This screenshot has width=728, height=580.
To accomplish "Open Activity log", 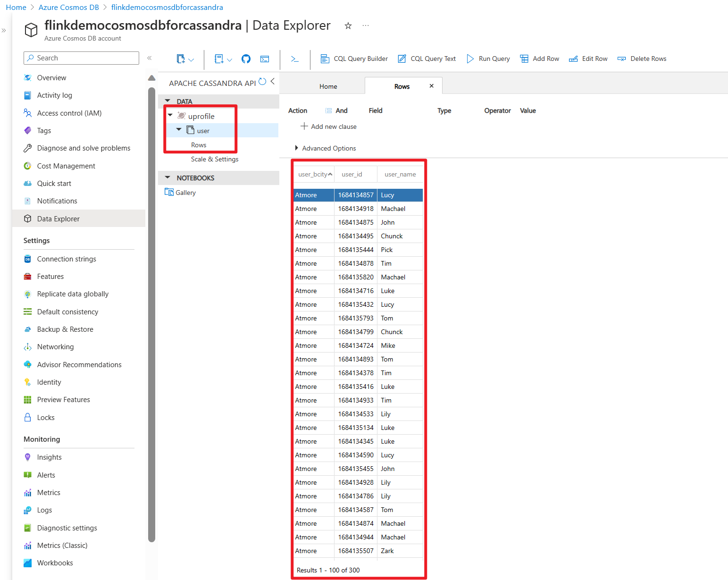I will point(54,95).
